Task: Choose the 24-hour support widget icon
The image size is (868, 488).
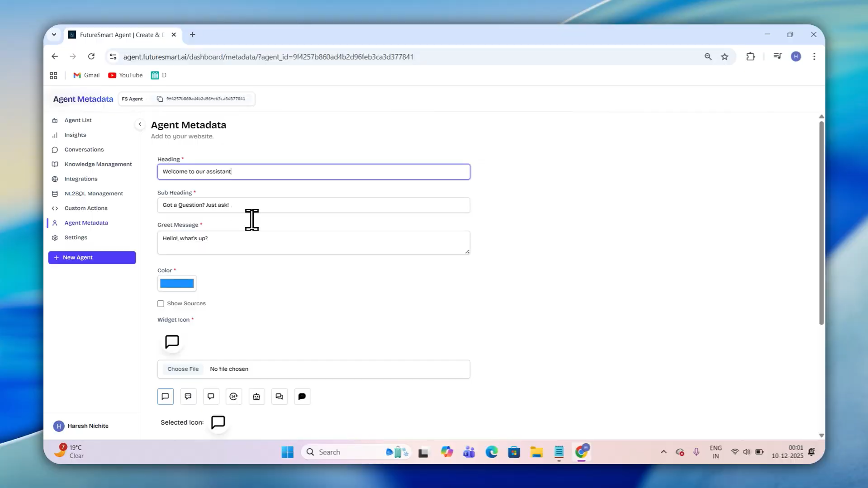Action: (x=233, y=397)
